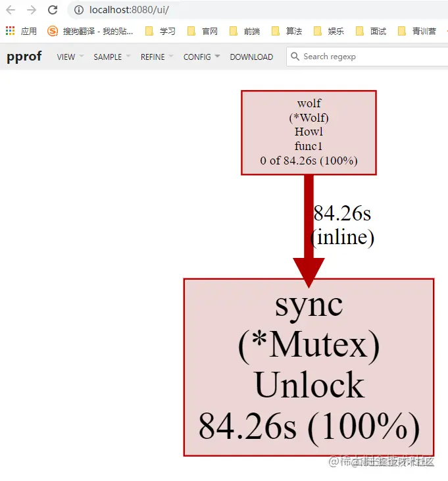Open the 前端 bookmark folder
Image resolution: width=448 pixels, height=481 pixels.
[x=244, y=31]
